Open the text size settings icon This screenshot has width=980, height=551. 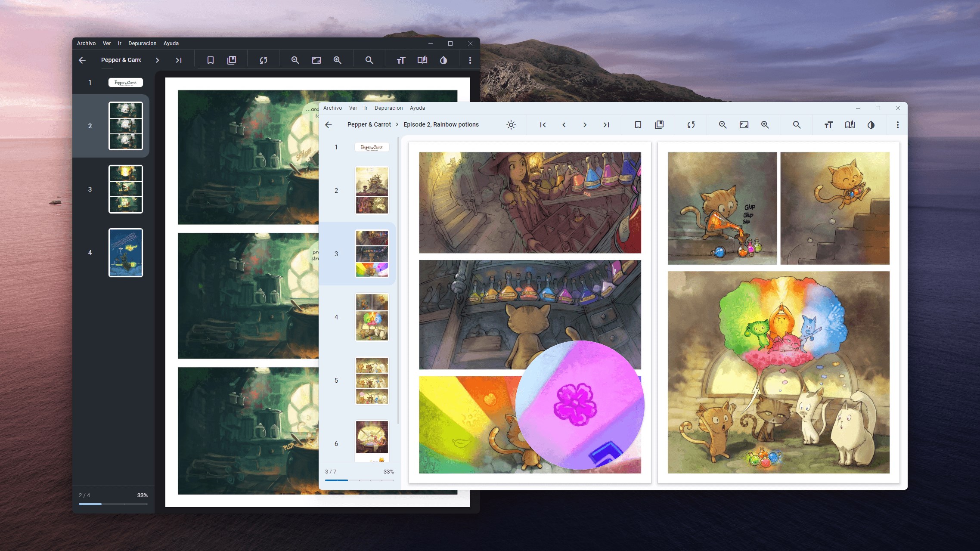pyautogui.click(x=828, y=124)
